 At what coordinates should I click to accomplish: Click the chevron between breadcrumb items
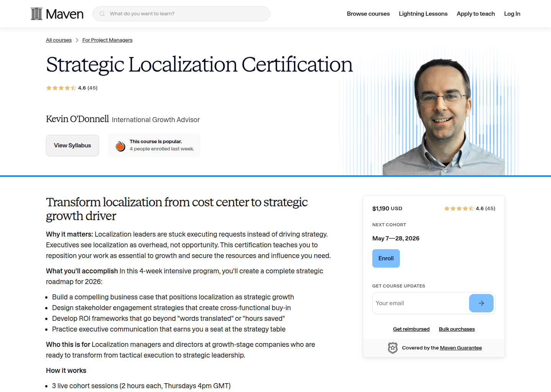(x=77, y=40)
